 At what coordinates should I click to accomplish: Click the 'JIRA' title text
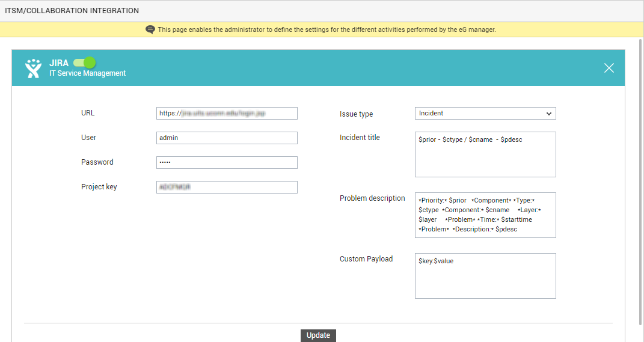[59, 63]
